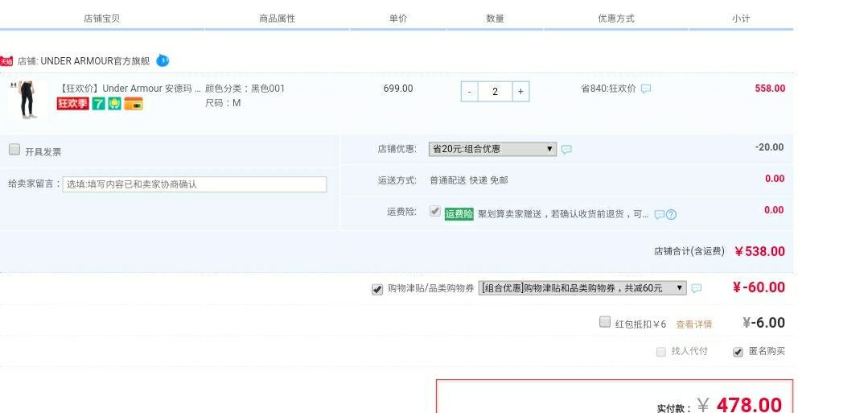Click the green 7-day return badge

(x=98, y=104)
